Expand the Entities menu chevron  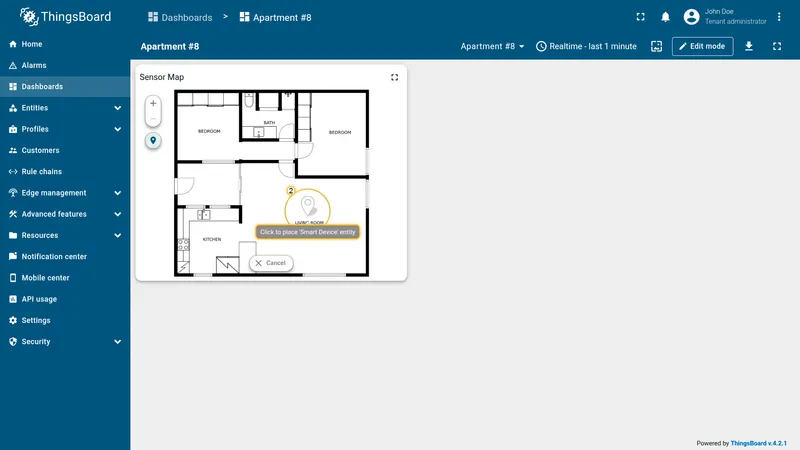click(117, 108)
